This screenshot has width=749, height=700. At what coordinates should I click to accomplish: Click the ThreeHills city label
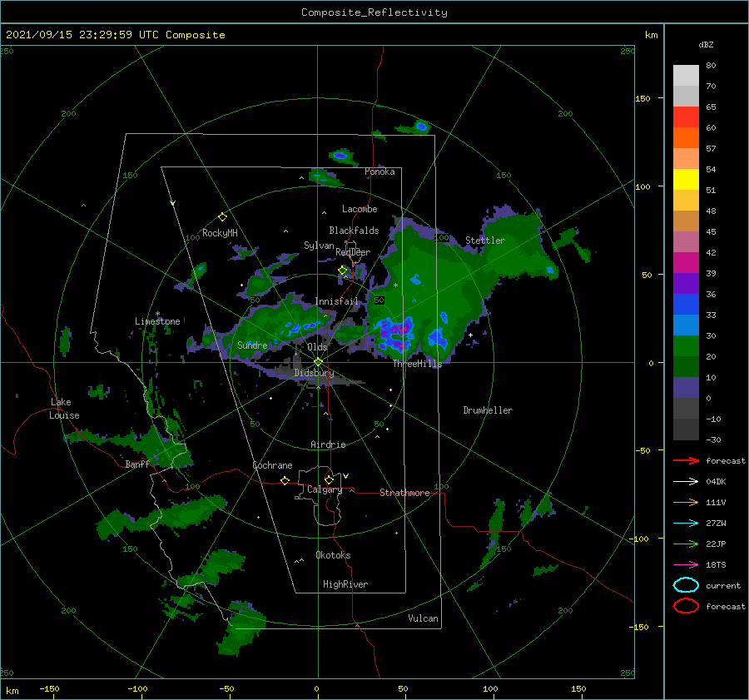[417, 364]
